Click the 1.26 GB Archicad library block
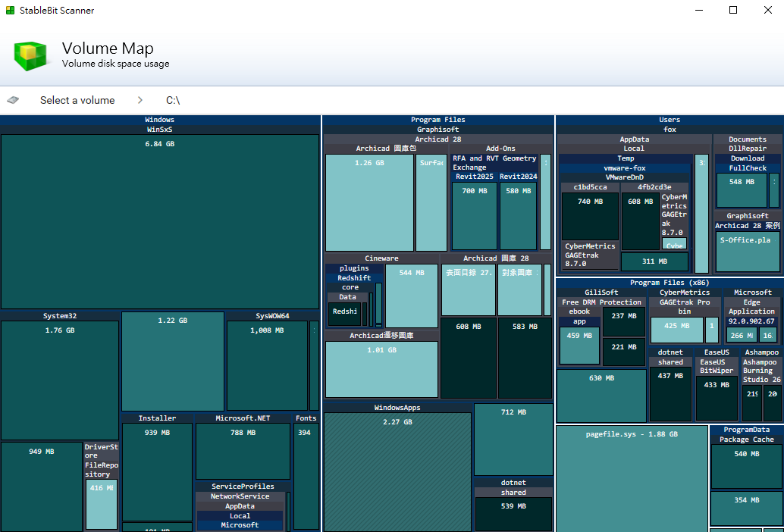This screenshot has width=784, height=532. click(x=369, y=202)
